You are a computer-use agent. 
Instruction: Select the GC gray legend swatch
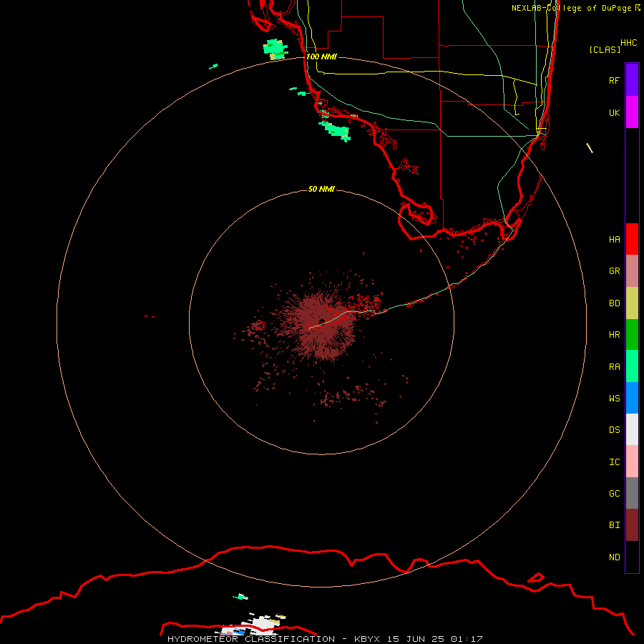point(632,493)
